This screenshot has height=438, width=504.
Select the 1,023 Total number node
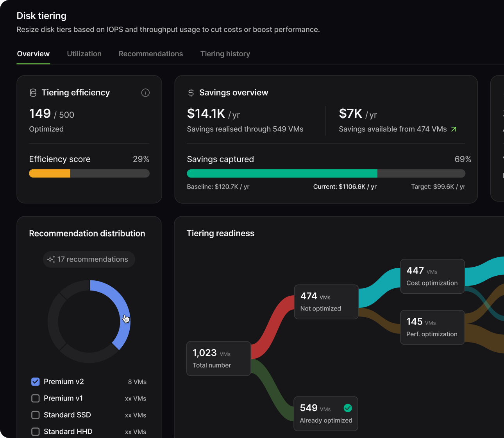[218, 359]
